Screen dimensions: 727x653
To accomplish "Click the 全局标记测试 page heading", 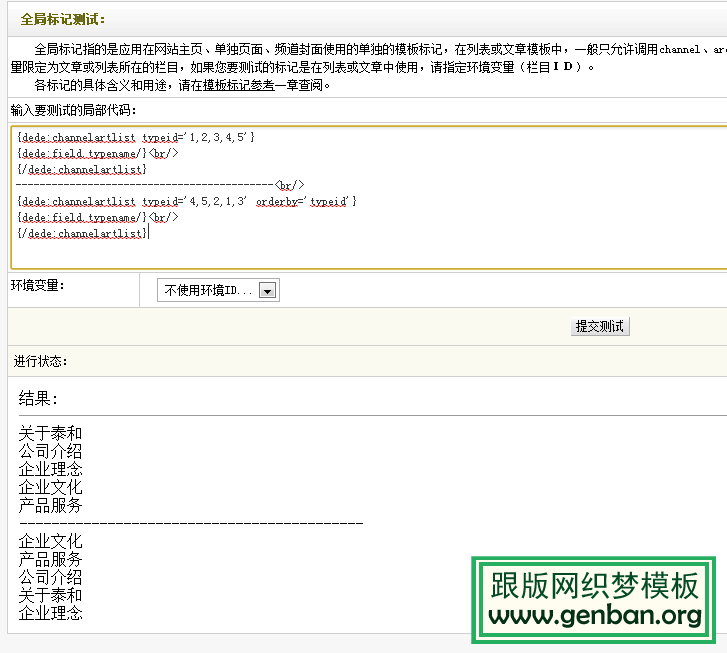I will click(x=62, y=19).
